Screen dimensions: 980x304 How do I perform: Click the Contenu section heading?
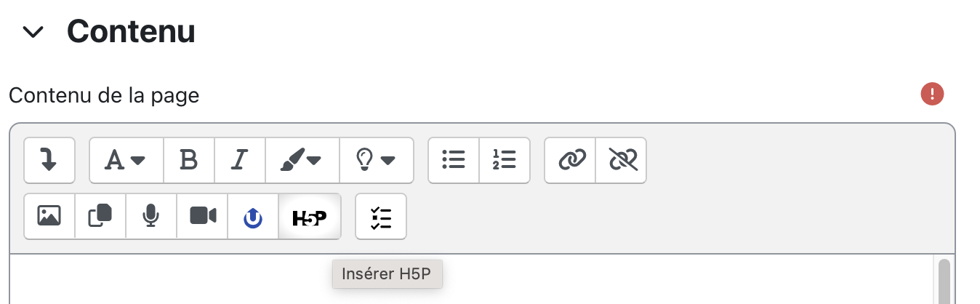131,32
